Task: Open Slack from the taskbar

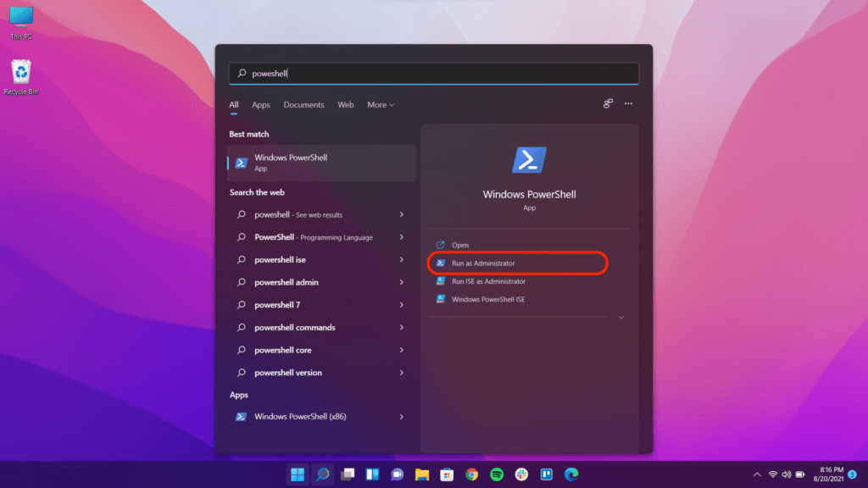Action: 520,474
